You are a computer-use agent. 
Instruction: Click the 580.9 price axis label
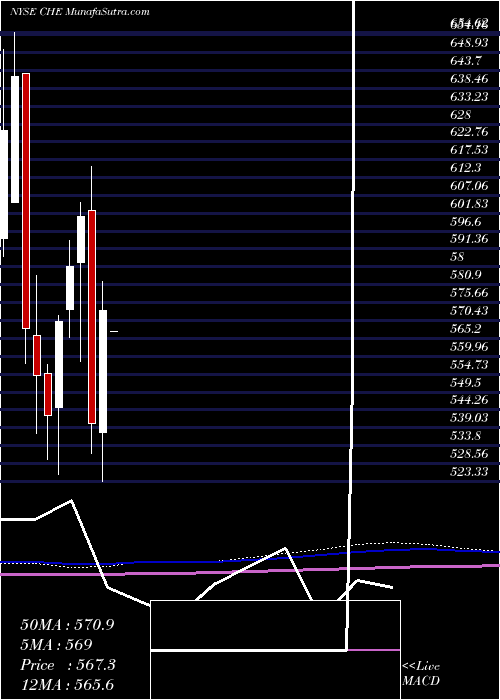click(466, 275)
